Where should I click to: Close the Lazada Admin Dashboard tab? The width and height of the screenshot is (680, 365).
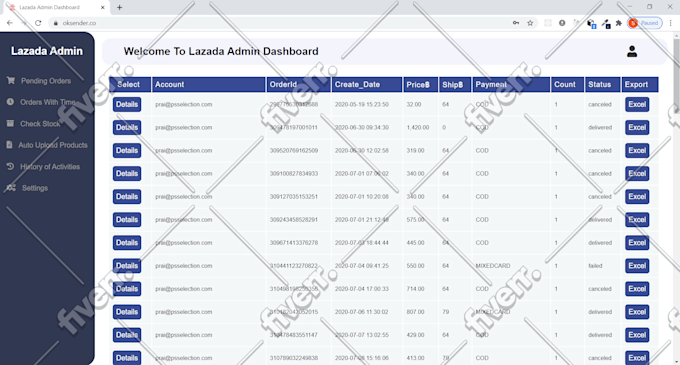103,7
